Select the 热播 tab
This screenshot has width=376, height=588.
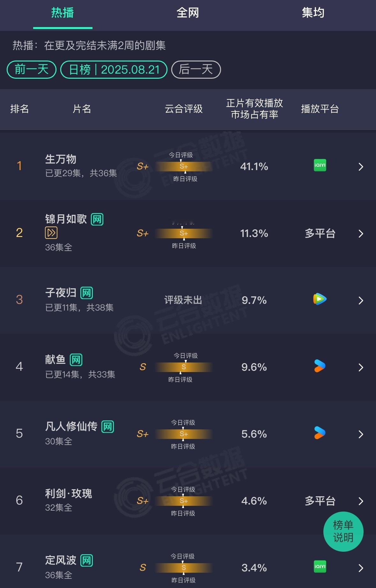(63, 13)
